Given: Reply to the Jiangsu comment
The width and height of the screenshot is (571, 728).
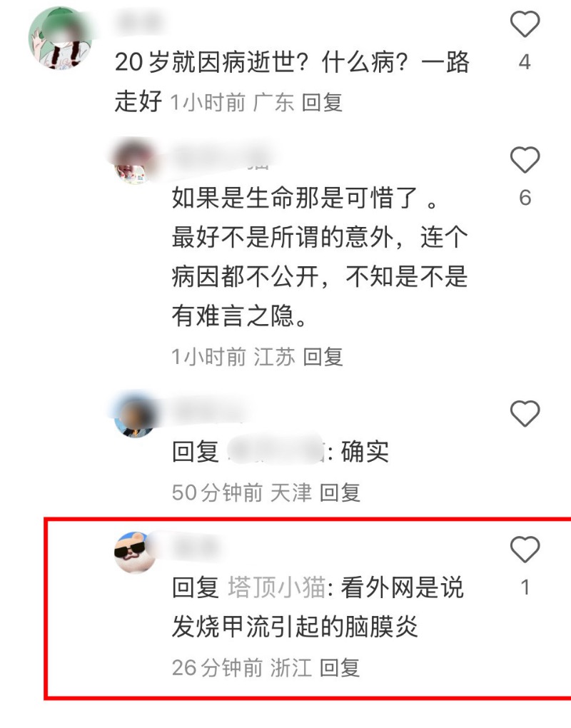Looking at the screenshot, I should click(323, 357).
